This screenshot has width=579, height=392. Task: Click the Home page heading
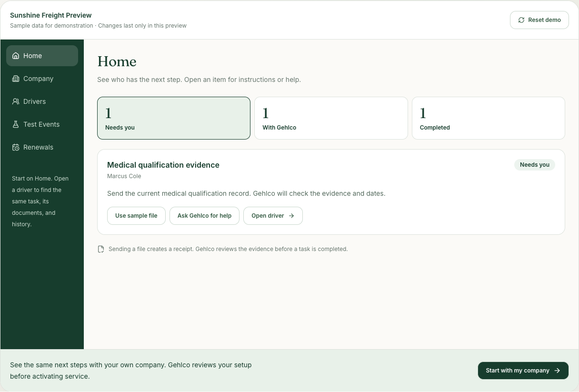117,61
